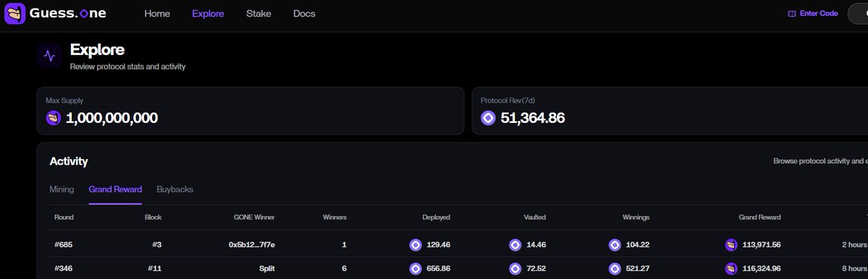Click token icon next to 113,971.56 reward
Image resolution: width=868 pixels, height=279 pixels.
click(731, 245)
